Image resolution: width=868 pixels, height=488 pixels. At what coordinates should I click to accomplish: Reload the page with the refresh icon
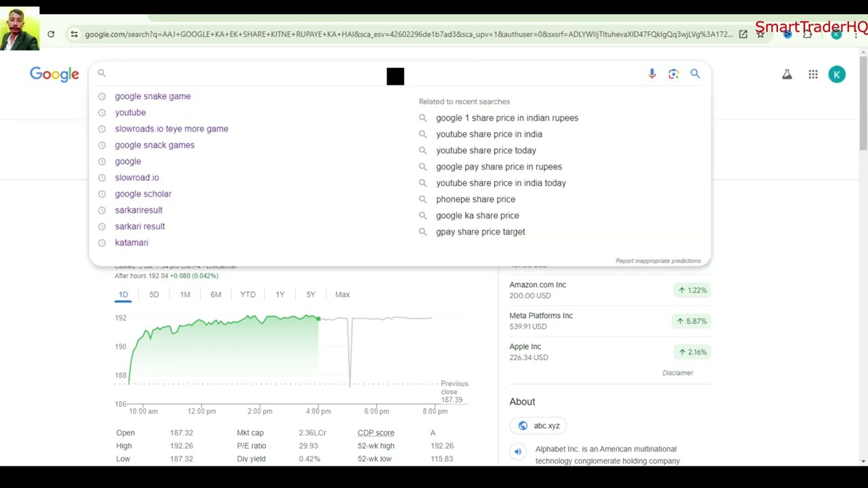(x=51, y=34)
